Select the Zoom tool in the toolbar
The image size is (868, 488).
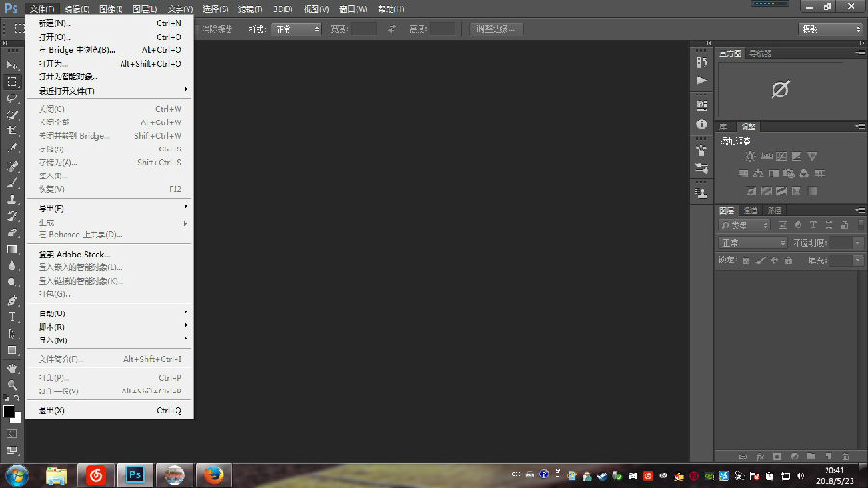(13, 385)
